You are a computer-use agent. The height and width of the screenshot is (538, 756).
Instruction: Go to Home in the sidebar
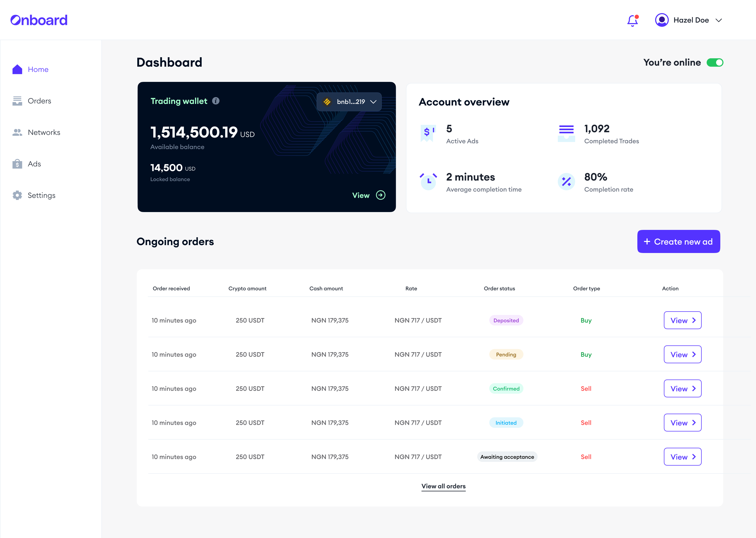tap(30, 69)
